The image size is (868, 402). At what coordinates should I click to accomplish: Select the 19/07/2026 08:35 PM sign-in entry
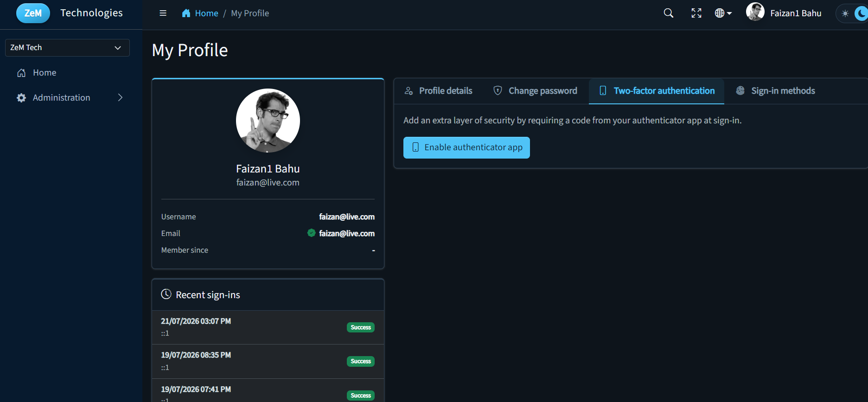pos(268,362)
